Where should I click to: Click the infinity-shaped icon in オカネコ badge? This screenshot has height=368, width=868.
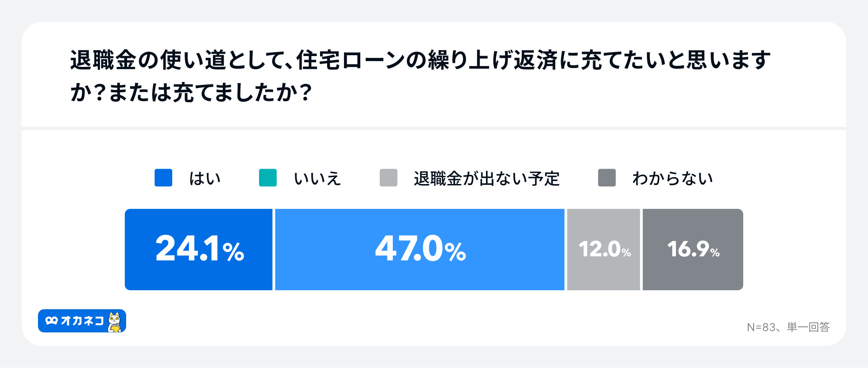point(52,321)
